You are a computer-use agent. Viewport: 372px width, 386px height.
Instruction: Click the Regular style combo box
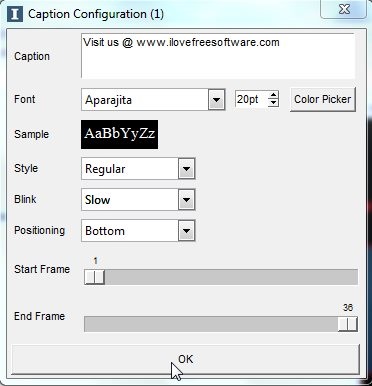coord(138,169)
